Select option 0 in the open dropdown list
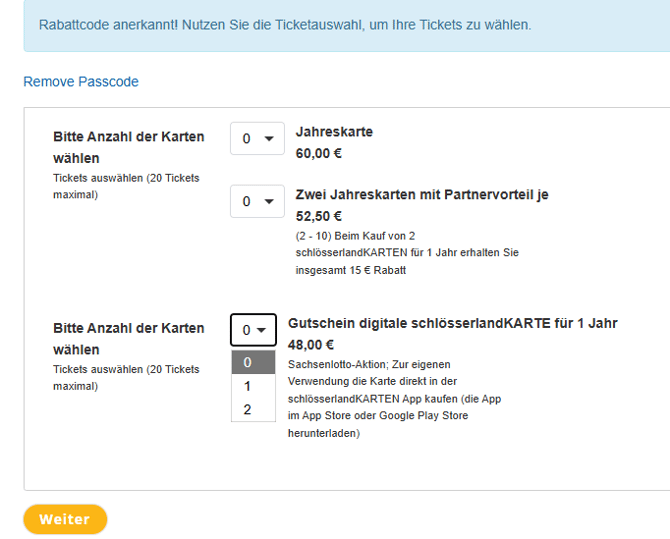This screenshot has width=670, height=539. coord(253,362)
